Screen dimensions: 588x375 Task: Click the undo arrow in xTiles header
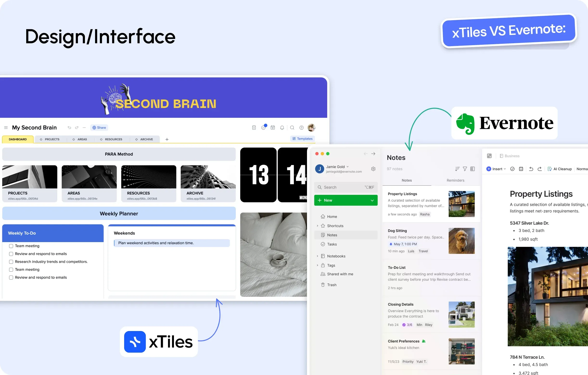coord(69,128)
